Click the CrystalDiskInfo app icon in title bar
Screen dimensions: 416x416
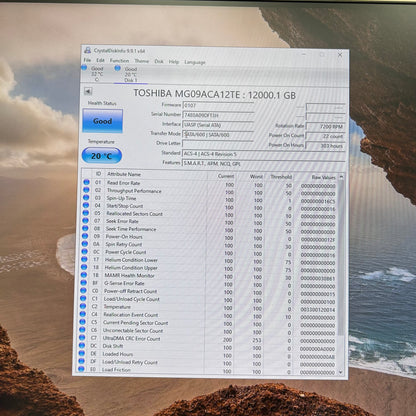click(88, 50)
